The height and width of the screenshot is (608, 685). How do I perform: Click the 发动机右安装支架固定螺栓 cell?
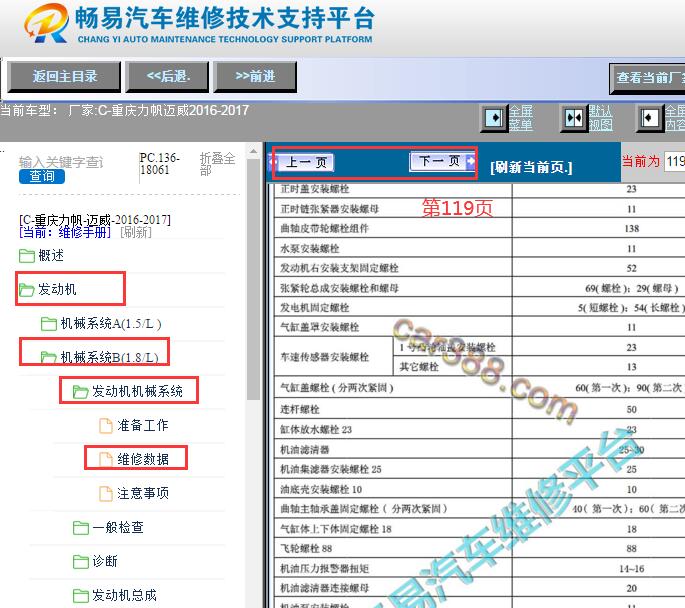click(393, 268)
